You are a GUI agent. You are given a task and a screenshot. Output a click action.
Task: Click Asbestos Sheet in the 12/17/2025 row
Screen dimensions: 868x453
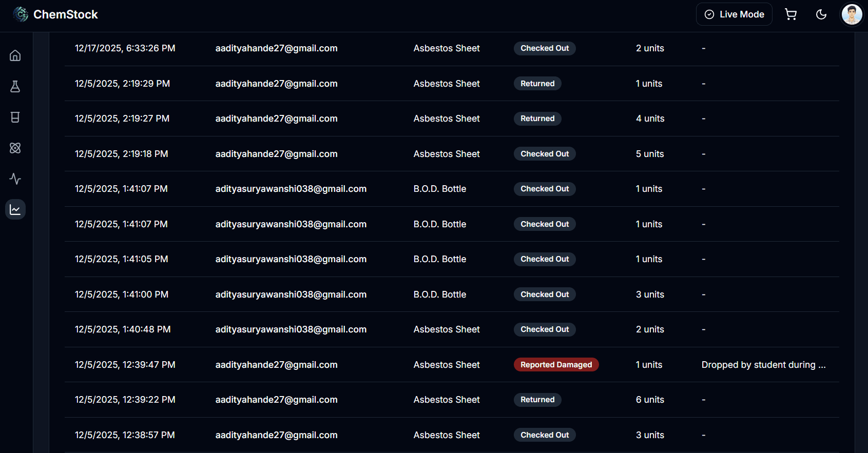(x=447, y=48)
